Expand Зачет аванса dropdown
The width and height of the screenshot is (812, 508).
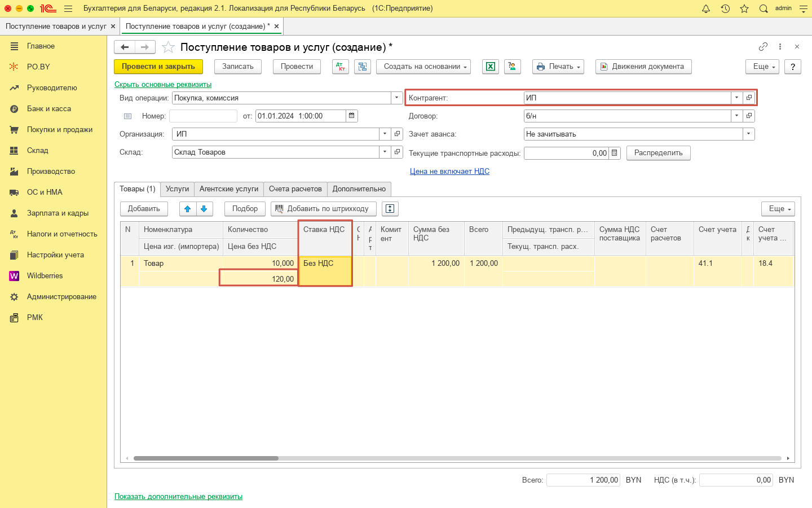pos(748,134)
